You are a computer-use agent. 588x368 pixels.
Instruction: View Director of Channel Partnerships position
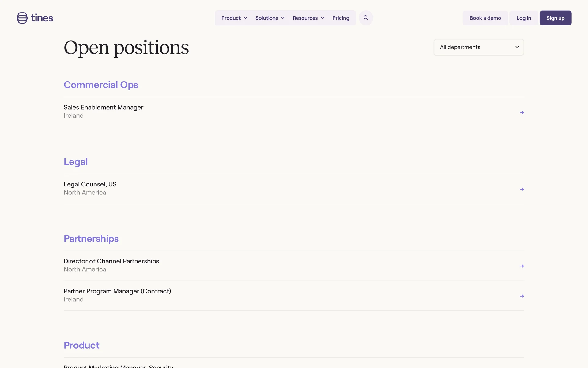pos(111,261)
